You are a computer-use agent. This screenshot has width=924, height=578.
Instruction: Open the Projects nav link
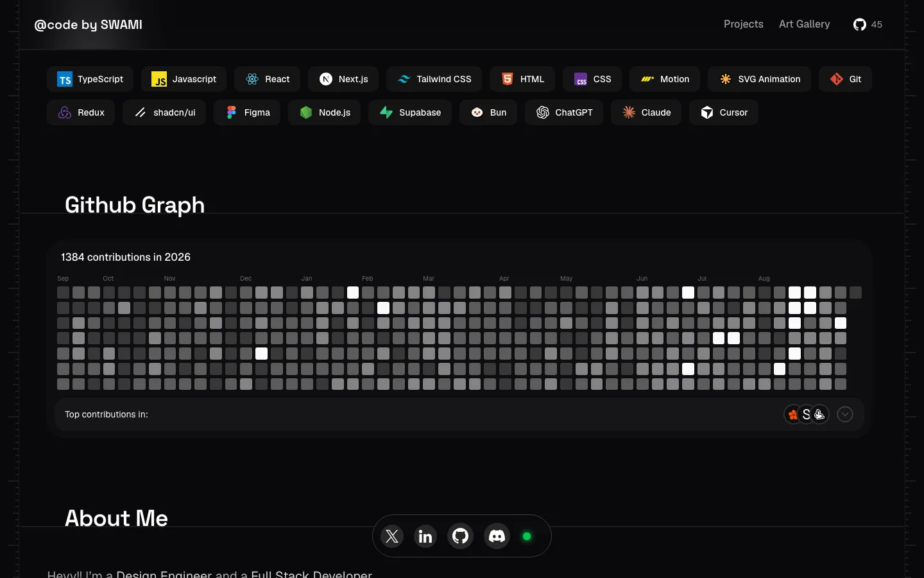(744, 24)
